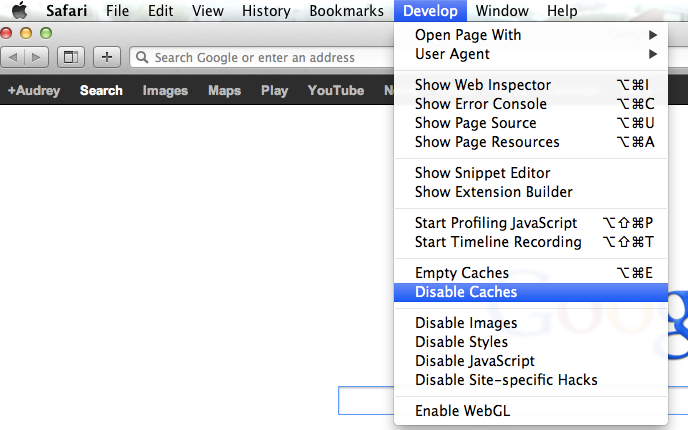
Task: Select Show Page Resources
Action: pyautogui.click(x=531, y=142)
